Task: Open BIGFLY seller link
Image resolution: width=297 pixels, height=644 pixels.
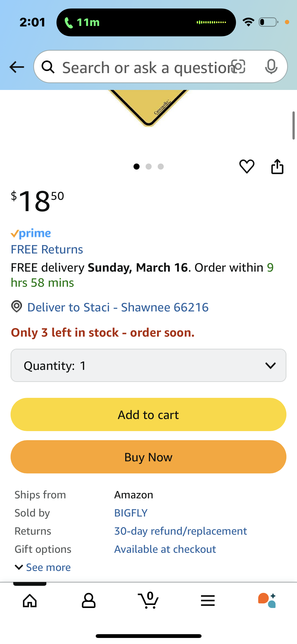Action: (x=131, y=513)
